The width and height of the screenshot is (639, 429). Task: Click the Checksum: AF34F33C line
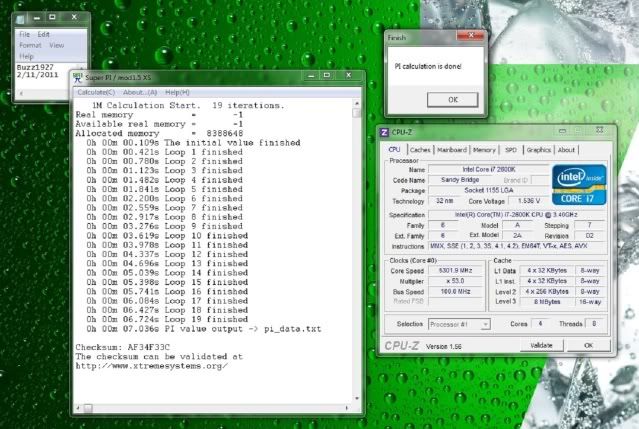[123, 347]
